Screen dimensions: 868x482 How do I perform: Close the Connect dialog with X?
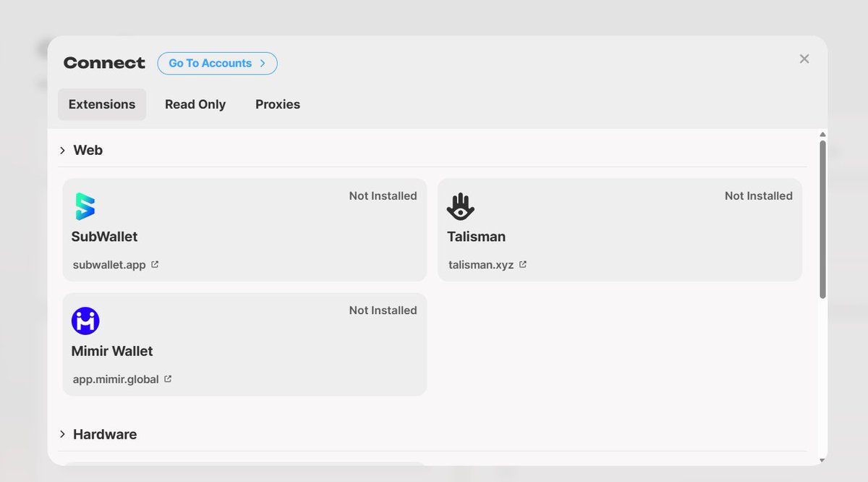804,59
